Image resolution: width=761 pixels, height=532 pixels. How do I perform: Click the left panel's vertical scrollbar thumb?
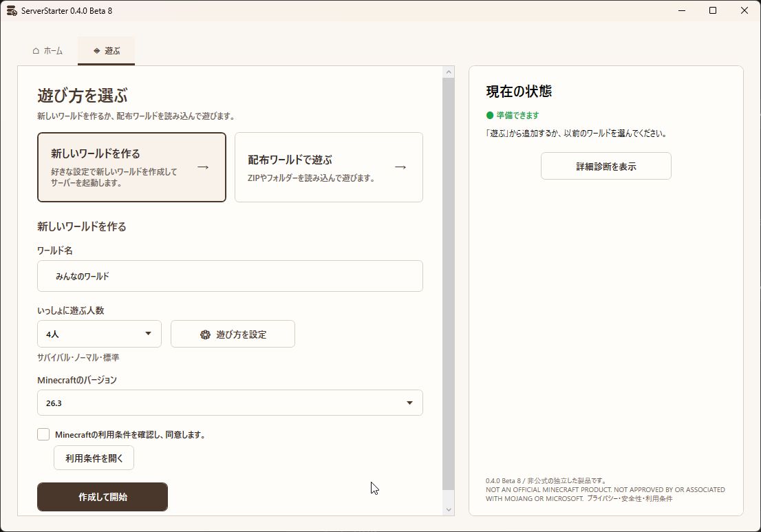(449, 284)
